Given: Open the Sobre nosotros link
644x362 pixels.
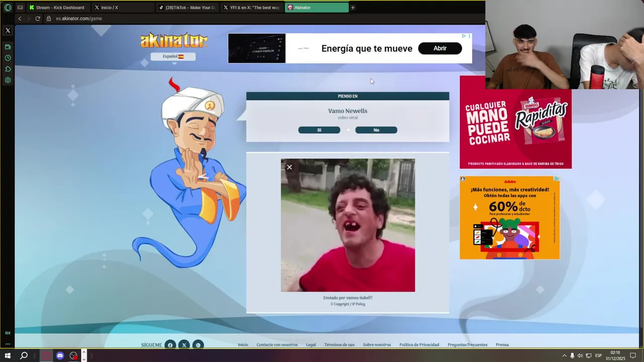Looking at the screenshot, I should pos(377,345).
